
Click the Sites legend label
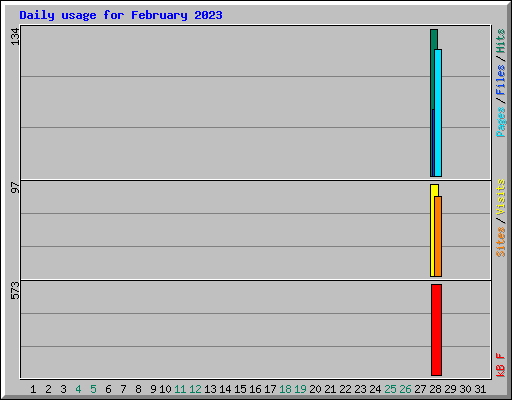click(x=500, y=242)
